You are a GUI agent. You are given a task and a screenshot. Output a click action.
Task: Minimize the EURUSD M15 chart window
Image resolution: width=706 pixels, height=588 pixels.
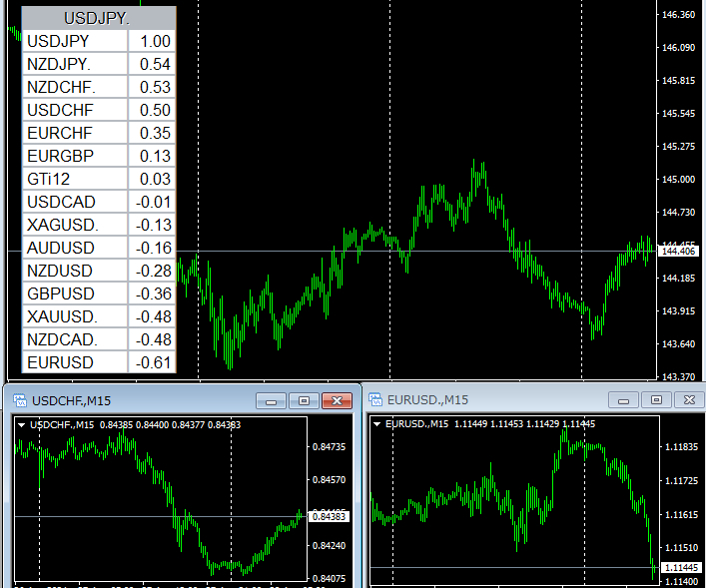(x=623, y=400)
